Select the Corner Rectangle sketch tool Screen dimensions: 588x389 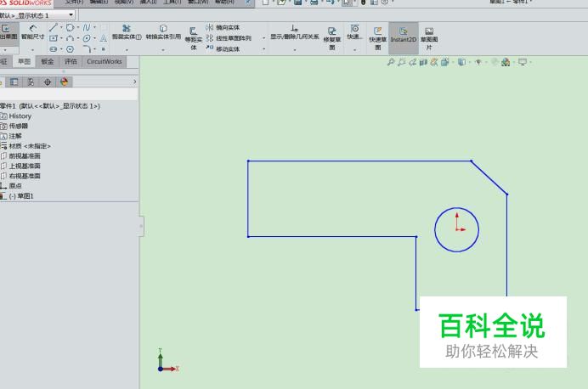click(x=54, y=38)
